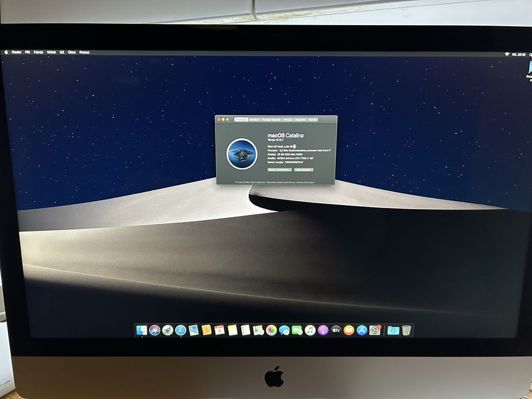Open the App Store dock icon

[x=362, y=330]
